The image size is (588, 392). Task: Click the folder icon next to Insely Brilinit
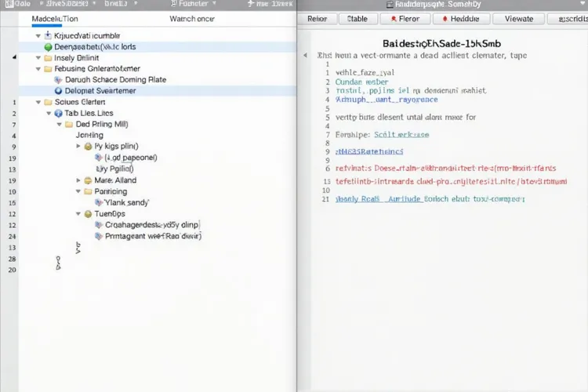click(48, 58)
